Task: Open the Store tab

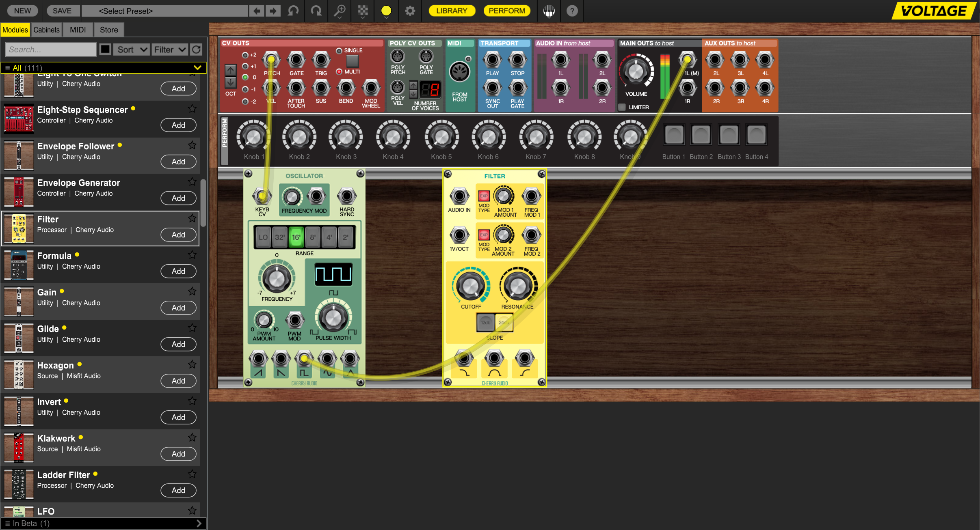Action: (x=109, y=30)
